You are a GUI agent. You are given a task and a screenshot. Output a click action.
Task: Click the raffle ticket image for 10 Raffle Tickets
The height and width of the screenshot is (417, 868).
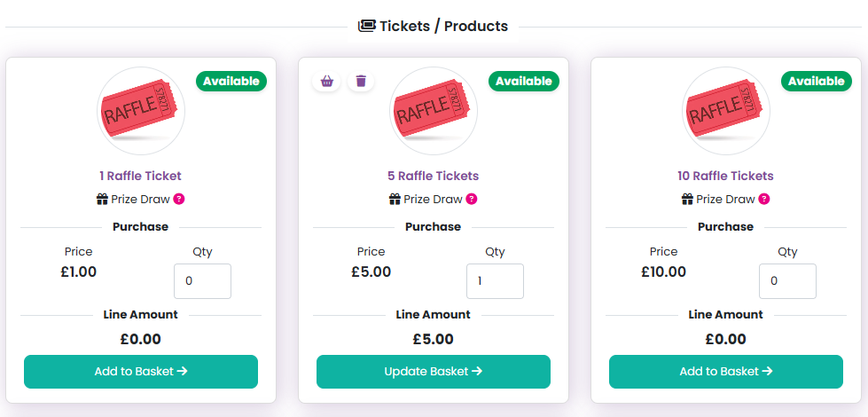(726, 111)
